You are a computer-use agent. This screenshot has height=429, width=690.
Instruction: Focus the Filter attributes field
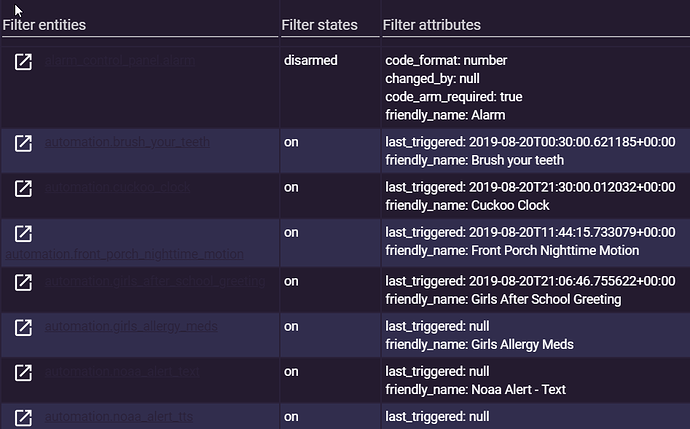[x=536, y=26]
